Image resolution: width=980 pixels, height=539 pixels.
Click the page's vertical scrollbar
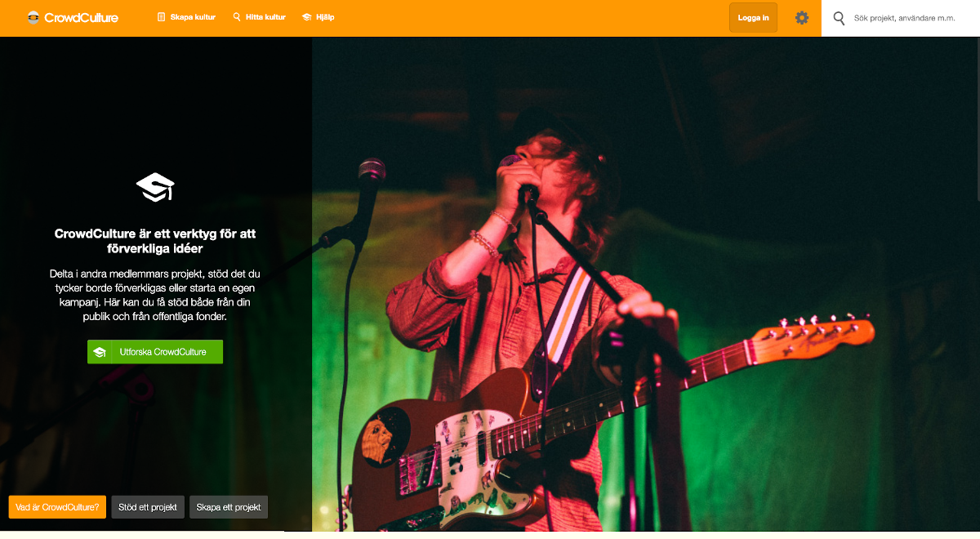977,286
